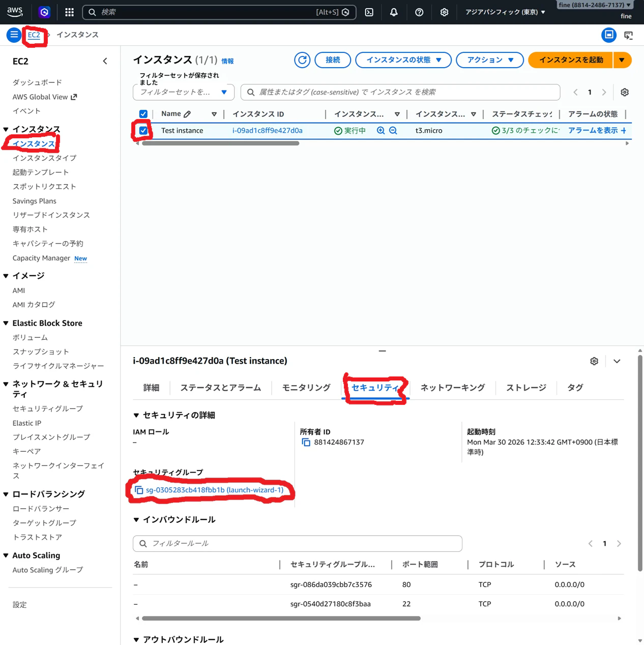644x645 pixels.
Task: Open the フィルターセット dropdown
Action: click(x=184, y=92)
